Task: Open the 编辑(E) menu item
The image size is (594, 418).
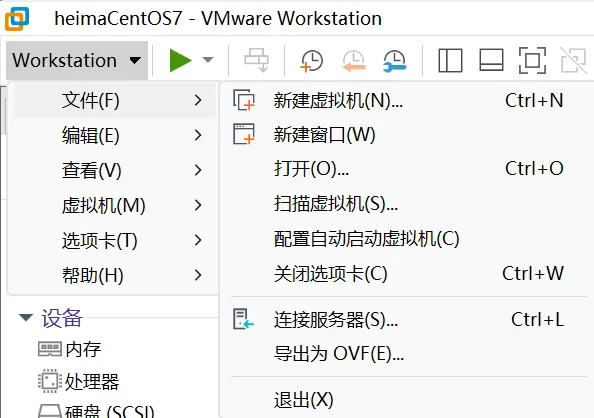Action: [115, 135]
